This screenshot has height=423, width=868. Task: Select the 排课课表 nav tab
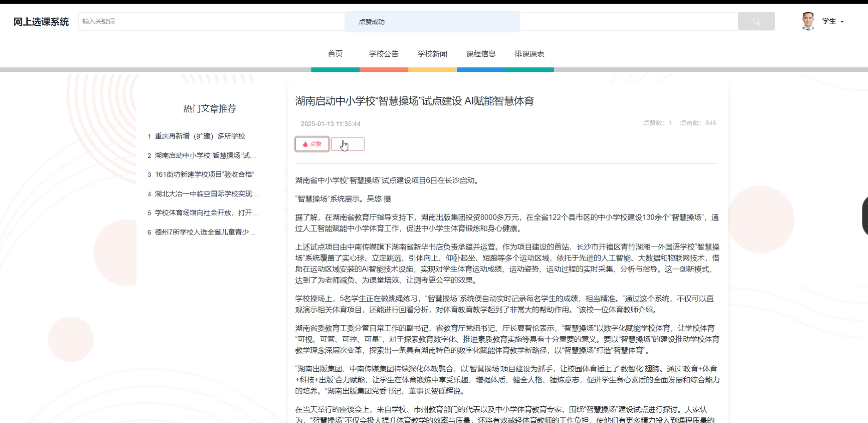(529, 54)
